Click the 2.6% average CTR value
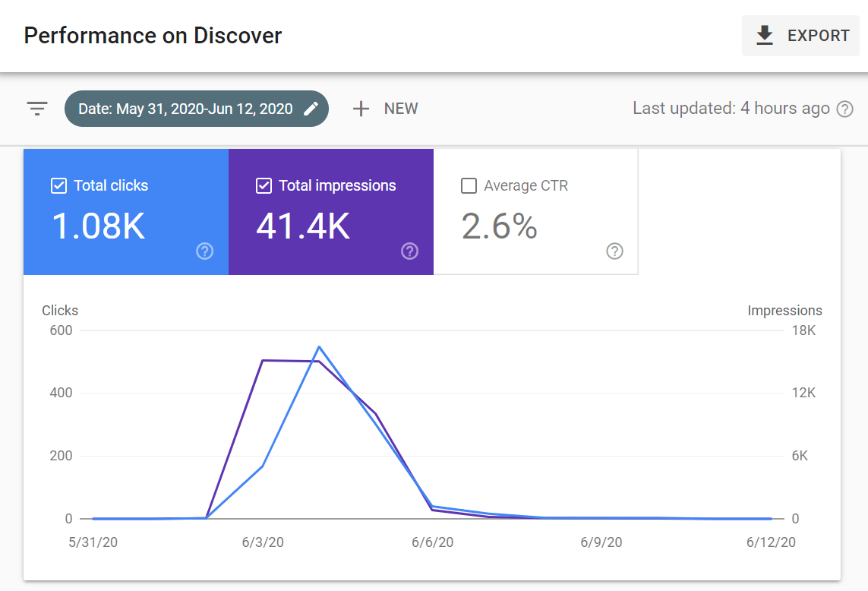 500,226
